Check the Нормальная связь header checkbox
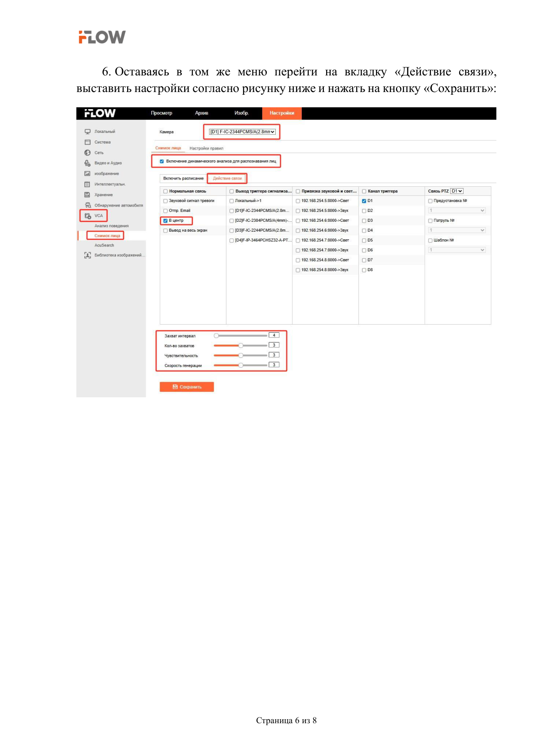Viewport: 535px width, 756px height. pos(165,191)
